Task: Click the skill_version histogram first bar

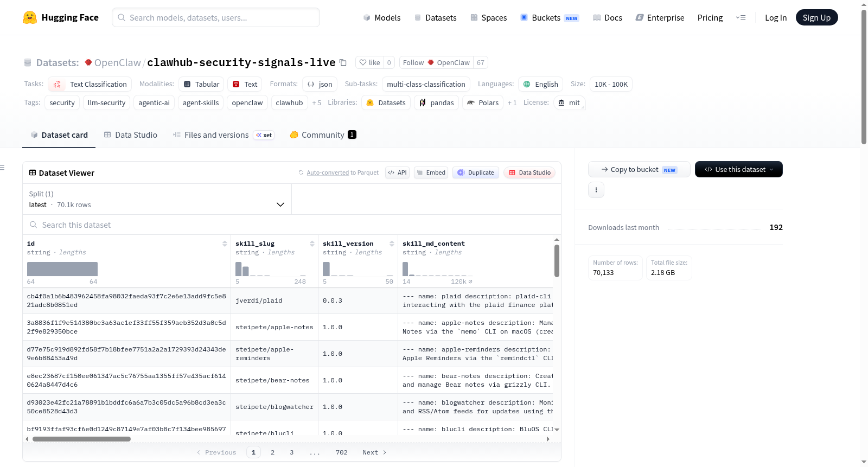Action: pos(326,269)
